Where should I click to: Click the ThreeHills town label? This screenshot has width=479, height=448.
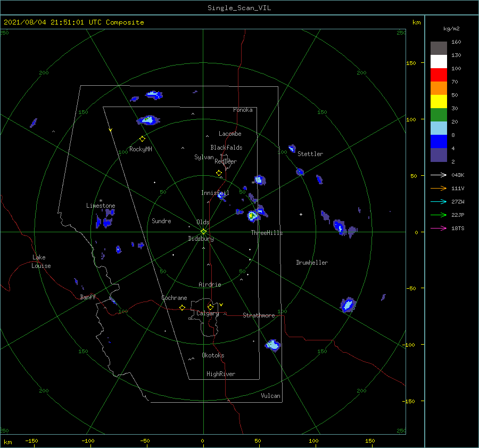[267, 233]
